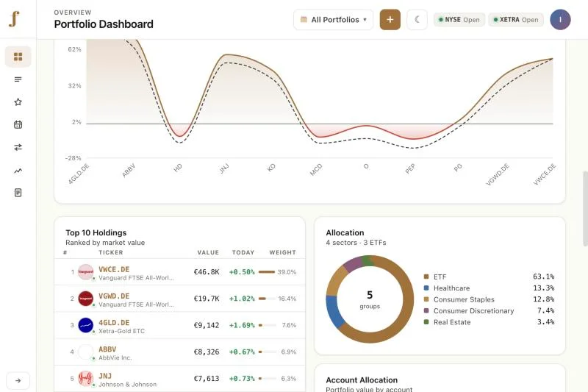Select the ETF legend color swatch

(x=426, y=277)
